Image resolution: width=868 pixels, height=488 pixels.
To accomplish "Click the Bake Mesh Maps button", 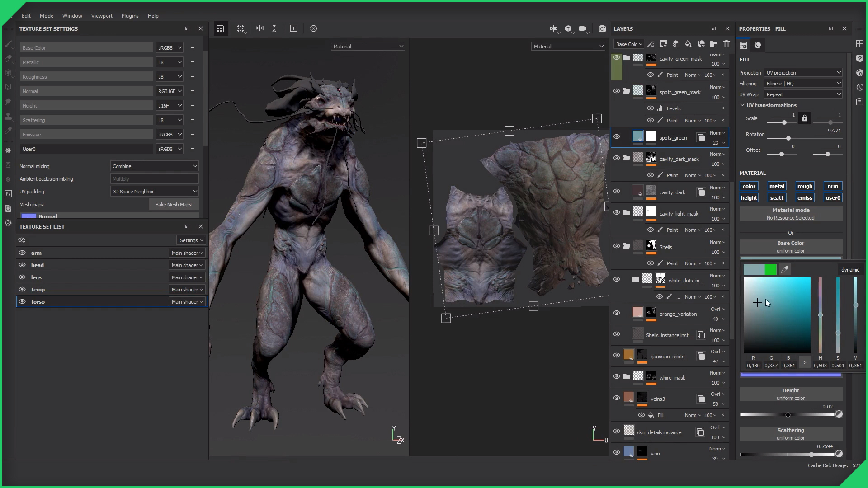I will (173, 204).
